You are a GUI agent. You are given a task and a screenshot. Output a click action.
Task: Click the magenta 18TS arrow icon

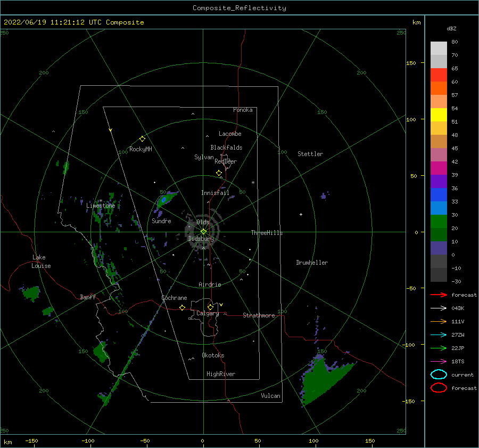pyautogui.click(x=439, y=362)
